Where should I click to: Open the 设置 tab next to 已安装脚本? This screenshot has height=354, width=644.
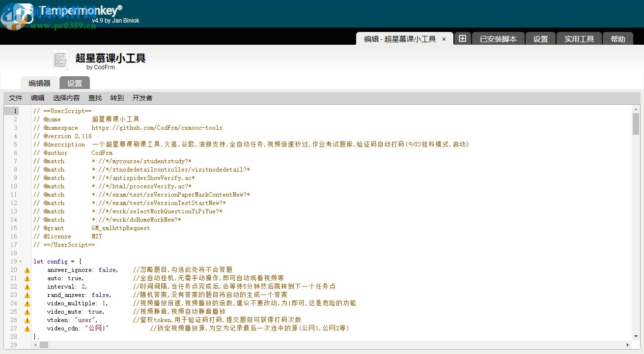point(540,39)
